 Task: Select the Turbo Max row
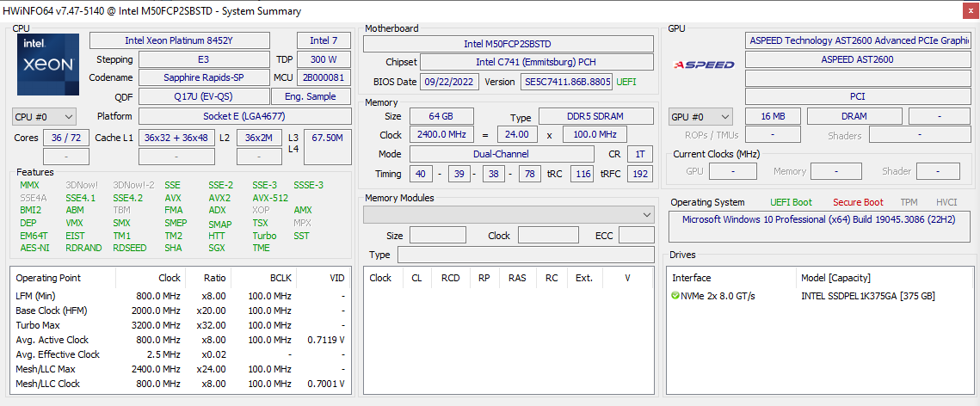click(x=181, y=325)
